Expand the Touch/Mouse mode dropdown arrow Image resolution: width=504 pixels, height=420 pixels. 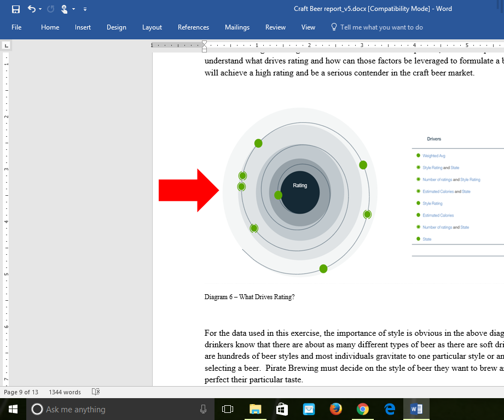click(73, 9)
